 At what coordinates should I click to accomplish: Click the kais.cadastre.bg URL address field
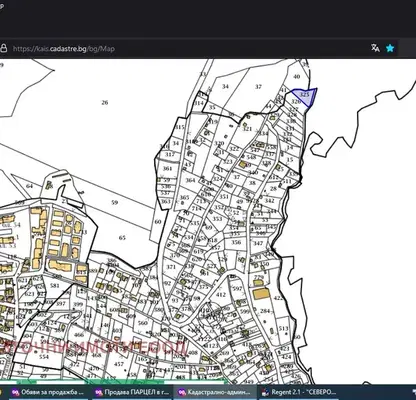[x=64, y=49]
